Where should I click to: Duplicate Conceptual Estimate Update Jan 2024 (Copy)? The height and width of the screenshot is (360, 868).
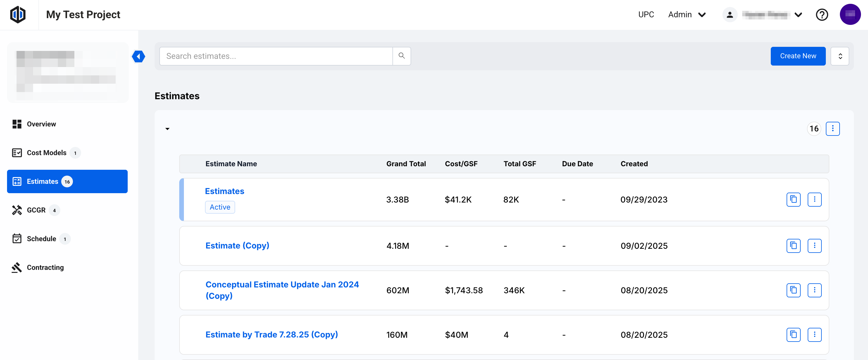[793, 290]
